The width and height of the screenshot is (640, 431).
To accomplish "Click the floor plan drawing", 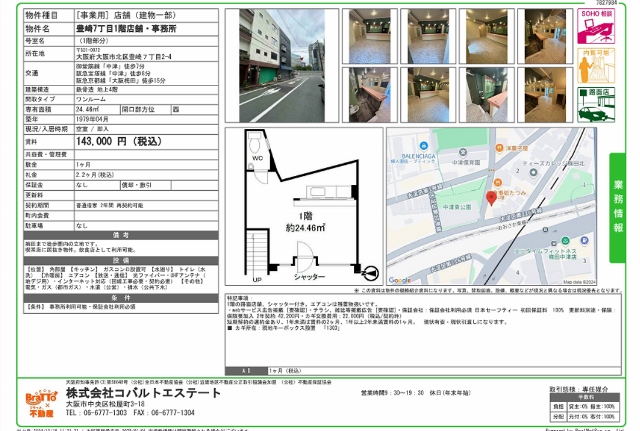I will pyautogui.click(x=304, y=206).
